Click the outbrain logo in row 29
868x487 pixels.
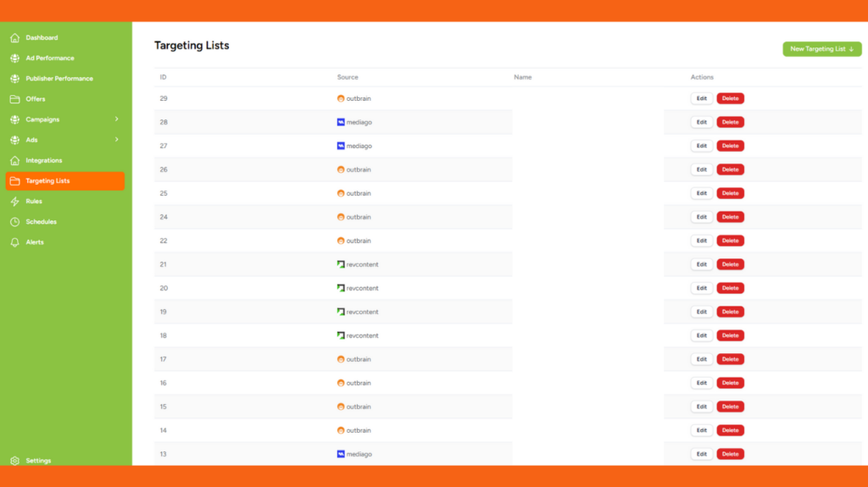(341, 98)
